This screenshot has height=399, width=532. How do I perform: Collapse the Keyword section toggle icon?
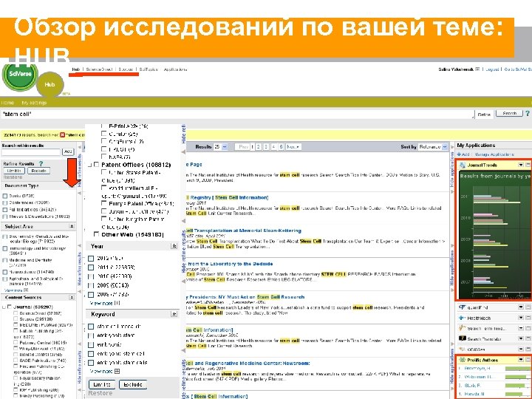point(174,314)
